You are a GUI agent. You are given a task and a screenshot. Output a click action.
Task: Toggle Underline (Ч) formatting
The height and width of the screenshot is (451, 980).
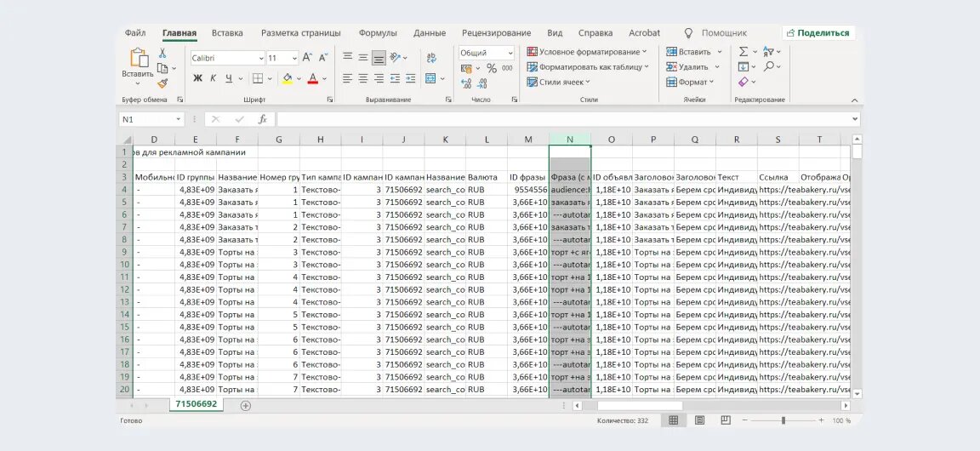coord(229,78)
